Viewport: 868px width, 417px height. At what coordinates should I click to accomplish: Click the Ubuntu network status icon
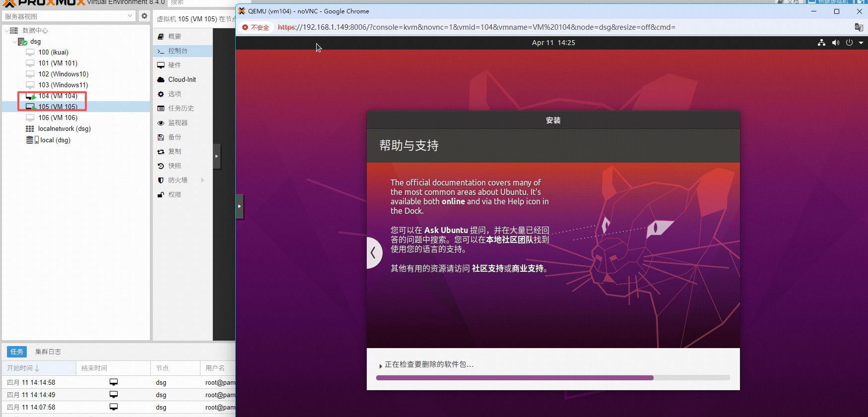(822, 43)
